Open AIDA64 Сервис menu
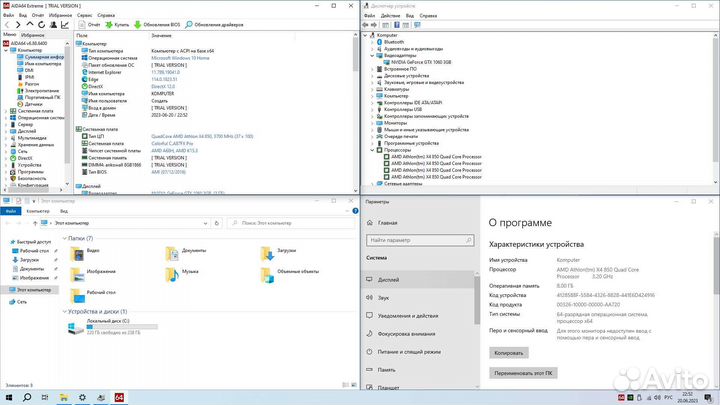Screen dimensions: 720x405 (84, 15)
